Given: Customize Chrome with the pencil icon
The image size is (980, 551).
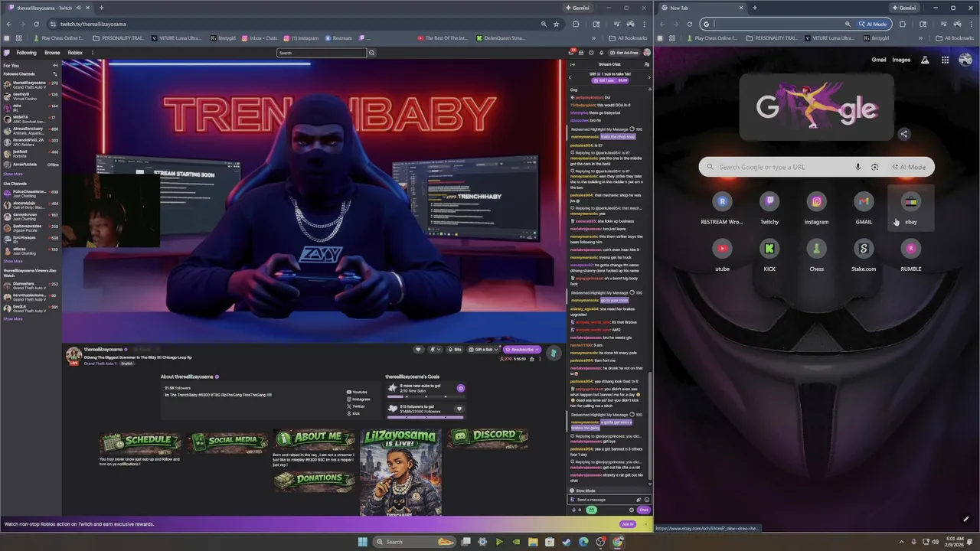Looking at the screenshot, I should coord(965,520).
